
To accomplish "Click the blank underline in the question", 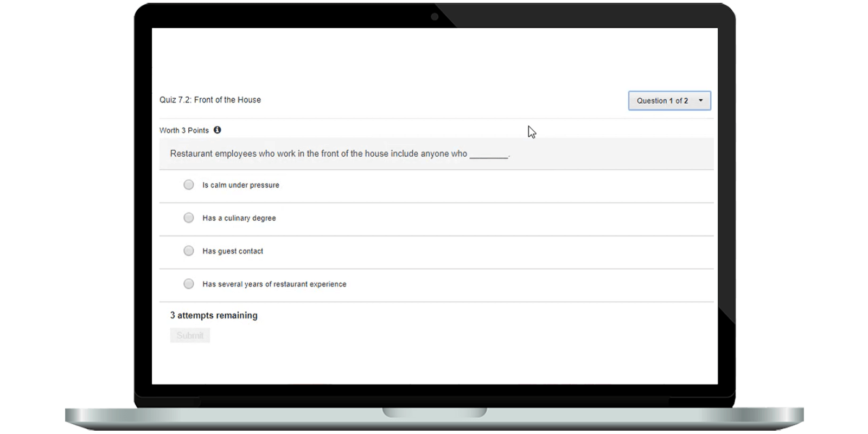I will click(489, 155).
